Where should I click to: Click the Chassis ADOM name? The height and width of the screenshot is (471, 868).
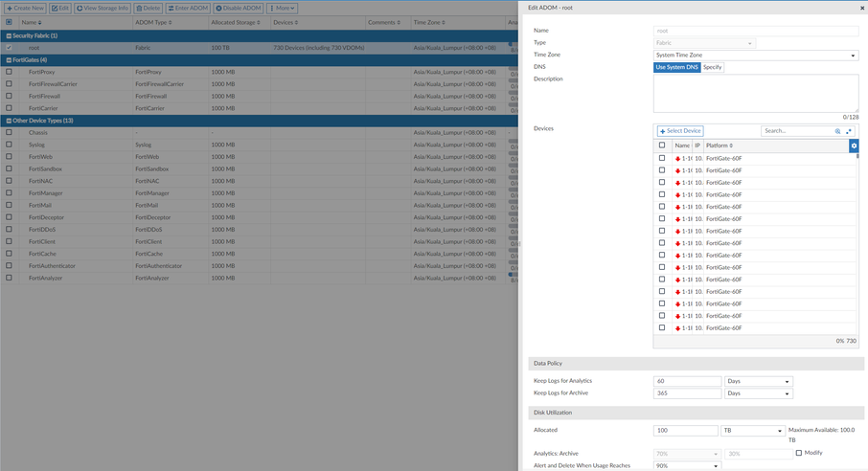tap(38, 133)
